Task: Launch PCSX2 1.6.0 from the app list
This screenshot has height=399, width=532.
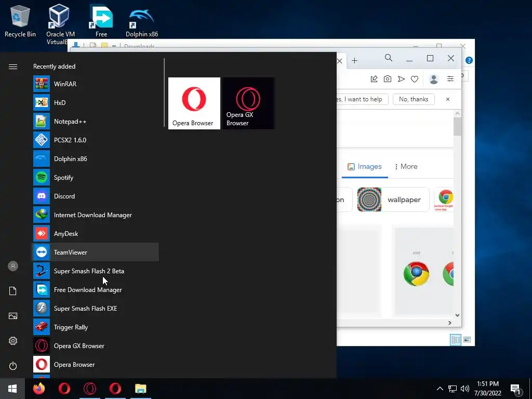Action: 96,140
